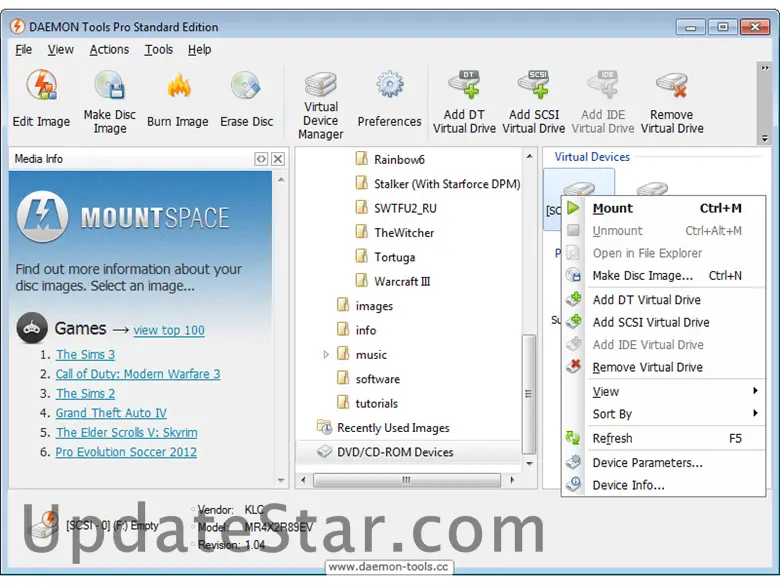Open the Sort By submenu
Screen dimensions: 780x585
675,414
